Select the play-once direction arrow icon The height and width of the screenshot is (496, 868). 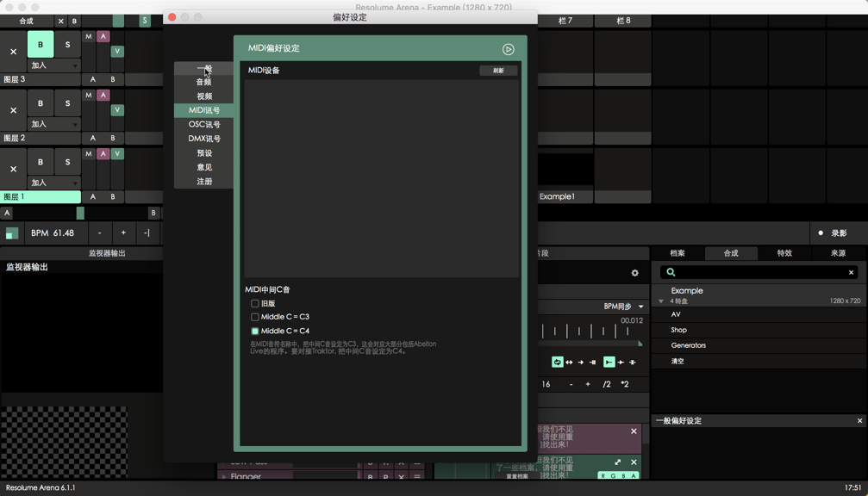[582, 362]
